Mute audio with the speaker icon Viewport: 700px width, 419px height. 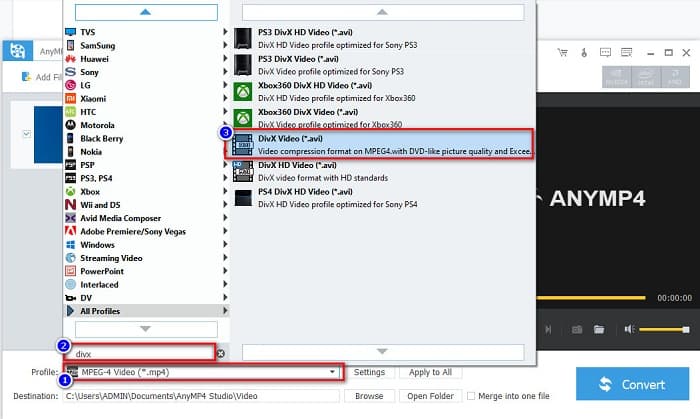(x=629, y=329)
